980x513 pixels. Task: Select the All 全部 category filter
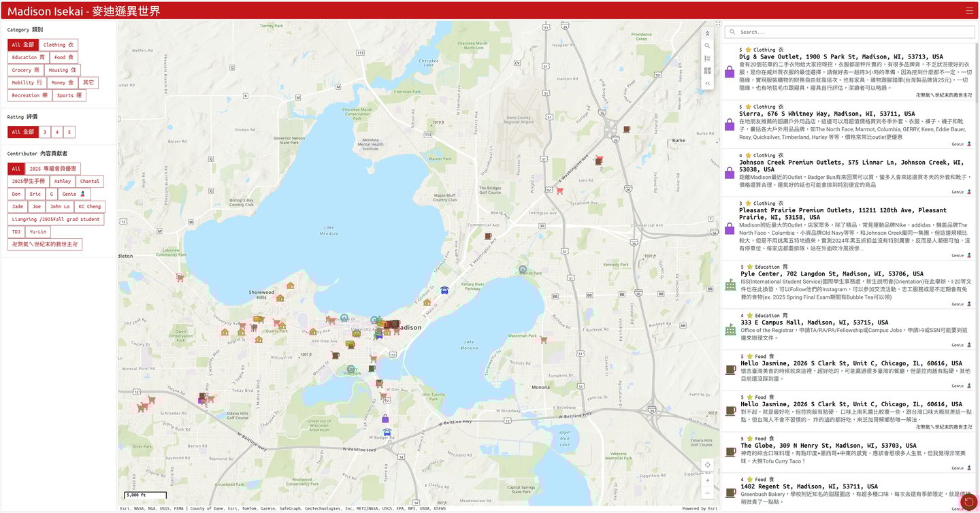(23, 45)
